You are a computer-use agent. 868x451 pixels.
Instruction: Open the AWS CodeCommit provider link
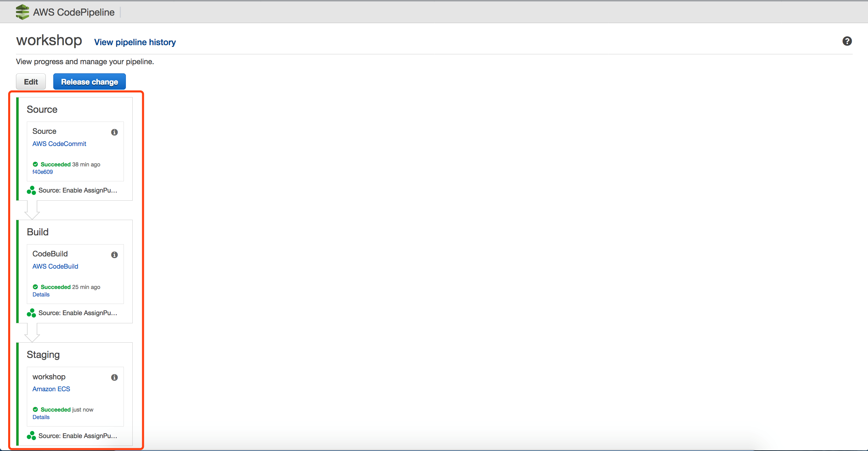point(59,144)
